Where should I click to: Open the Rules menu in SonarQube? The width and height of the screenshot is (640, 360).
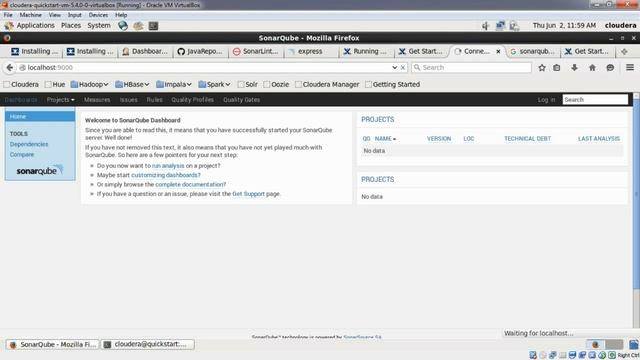[x=154, y=100]
